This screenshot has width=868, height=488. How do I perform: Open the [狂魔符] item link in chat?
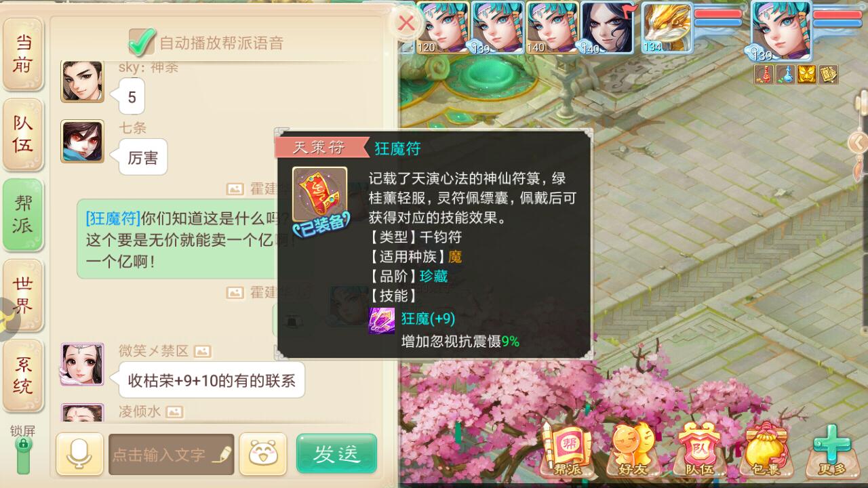pyautogui.click(x=113, y=219)
